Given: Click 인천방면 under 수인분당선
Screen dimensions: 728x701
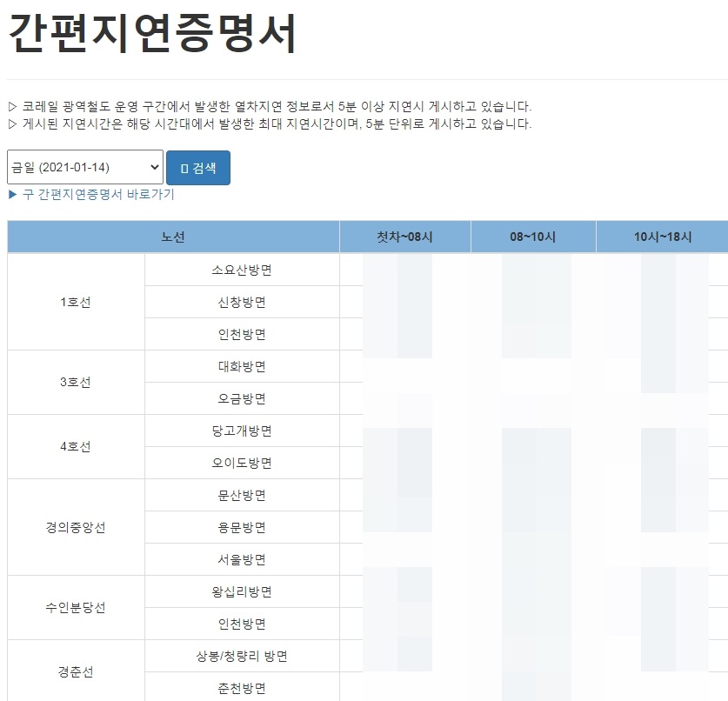Looking at the screenshot, I should point(242,624).
